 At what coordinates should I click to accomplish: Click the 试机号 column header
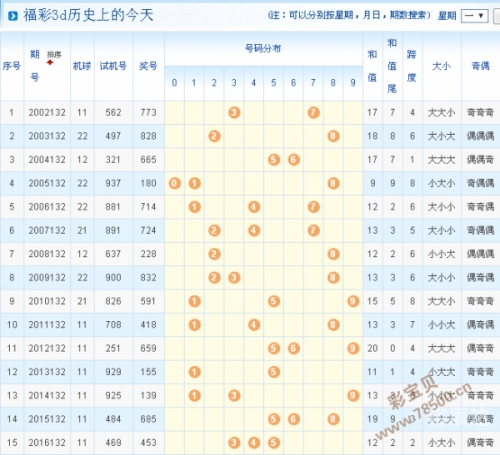click(113, 66)
